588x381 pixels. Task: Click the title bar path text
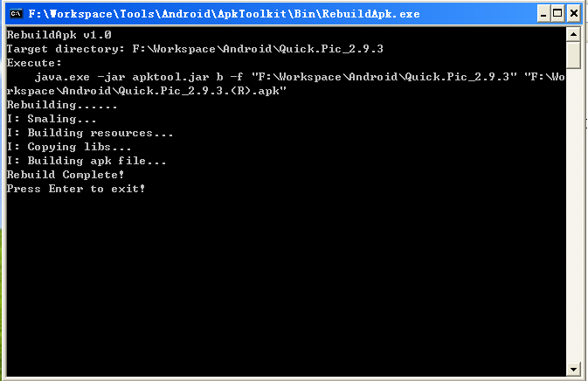(224, 14)
